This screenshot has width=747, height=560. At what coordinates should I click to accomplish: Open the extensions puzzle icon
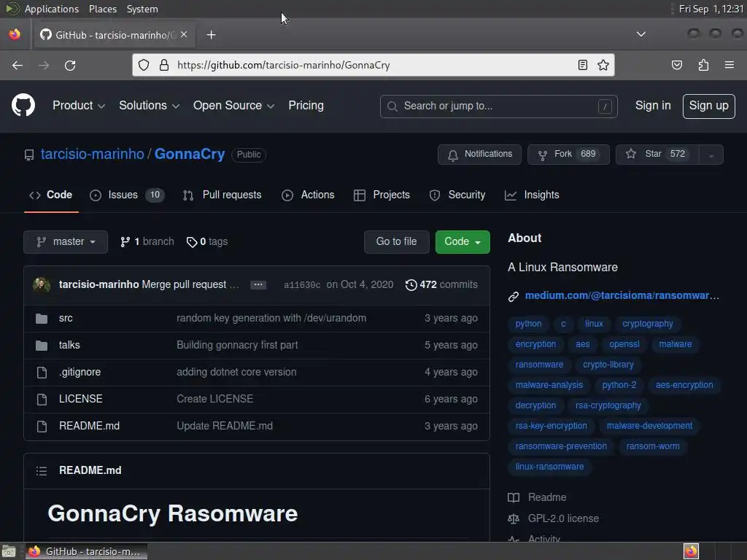coord(703,65)
